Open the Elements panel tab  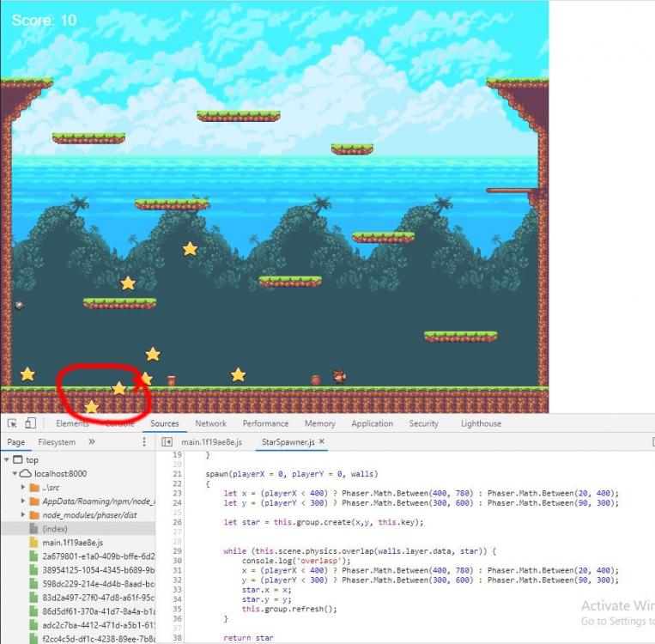72,423
